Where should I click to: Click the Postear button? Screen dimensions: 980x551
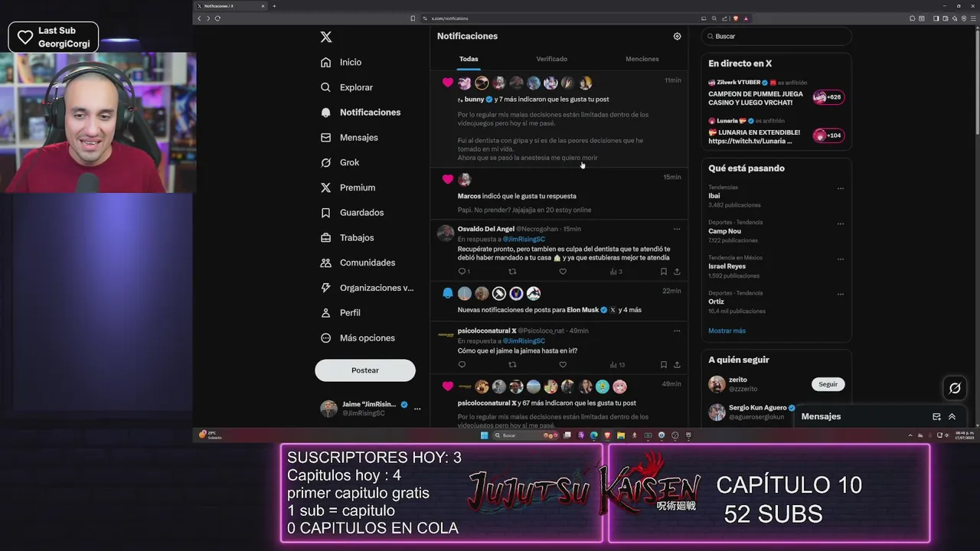(x=365, y=370)
